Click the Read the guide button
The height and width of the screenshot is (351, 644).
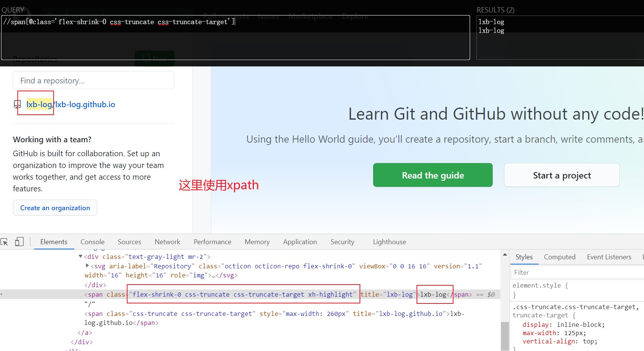coord(433,175)
